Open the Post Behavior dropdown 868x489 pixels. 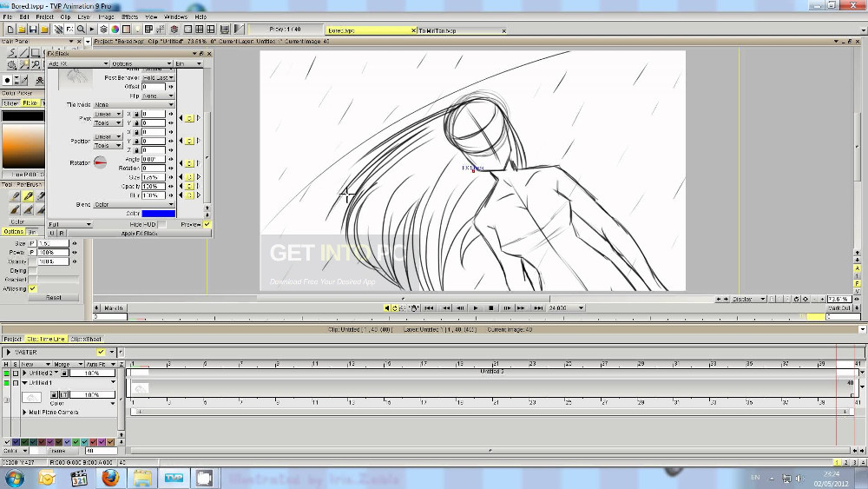[x=158, y=78]
